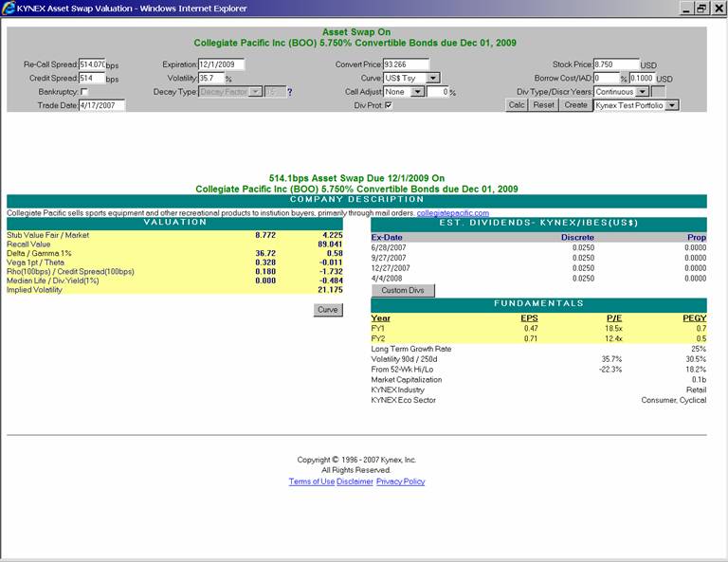
Task: Click the Calc button
Action: tap(517, 105)
